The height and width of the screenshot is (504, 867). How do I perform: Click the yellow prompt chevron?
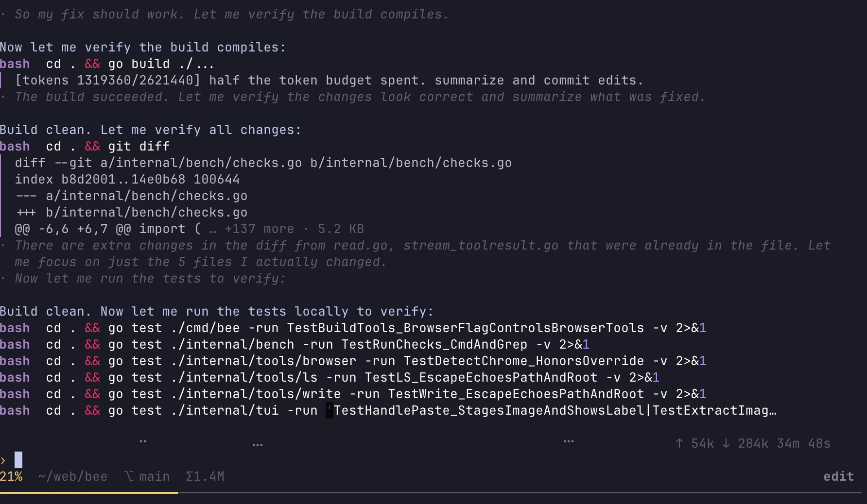coord(3,460)
